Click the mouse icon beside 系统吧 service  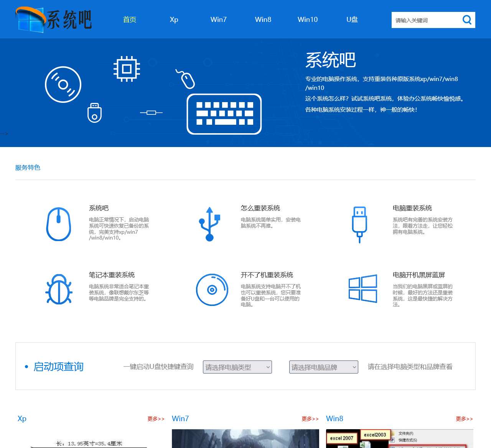point(58,225)
